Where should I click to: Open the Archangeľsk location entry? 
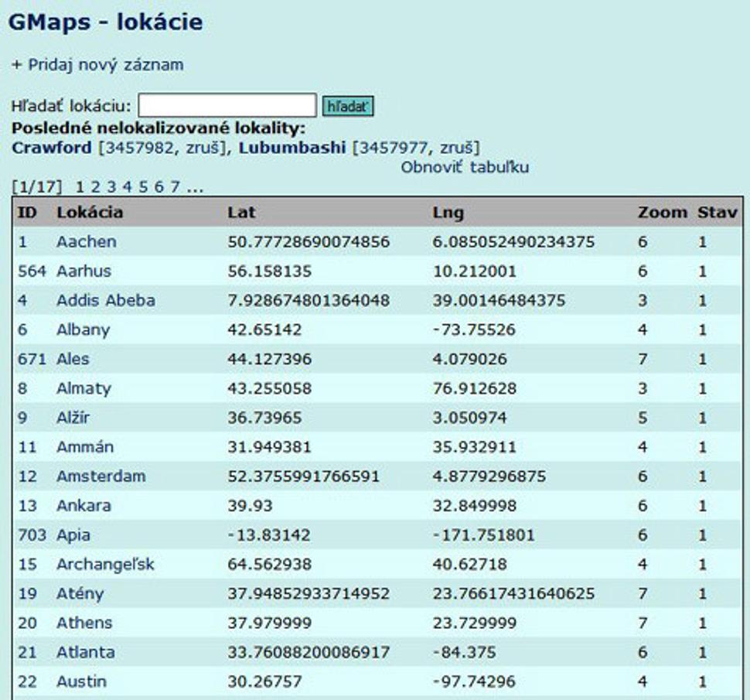pos(105,564)
